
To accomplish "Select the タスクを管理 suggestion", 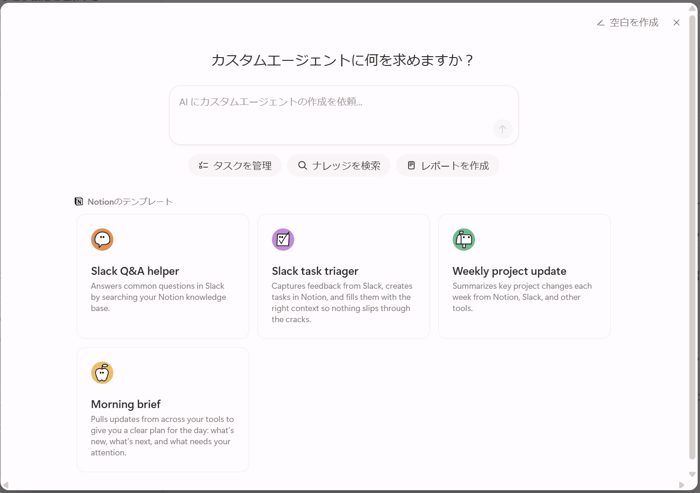I will pyautogui.click(x=235, y=166).
